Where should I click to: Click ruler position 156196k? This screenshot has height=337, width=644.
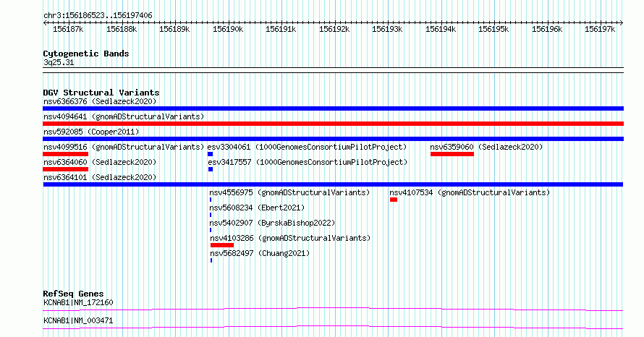coord(547,29)
